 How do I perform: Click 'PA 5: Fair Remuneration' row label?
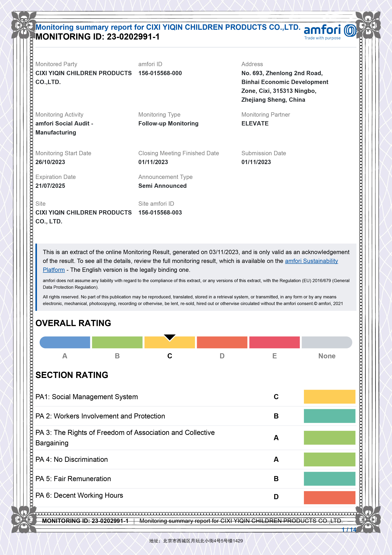pos(73,479)
